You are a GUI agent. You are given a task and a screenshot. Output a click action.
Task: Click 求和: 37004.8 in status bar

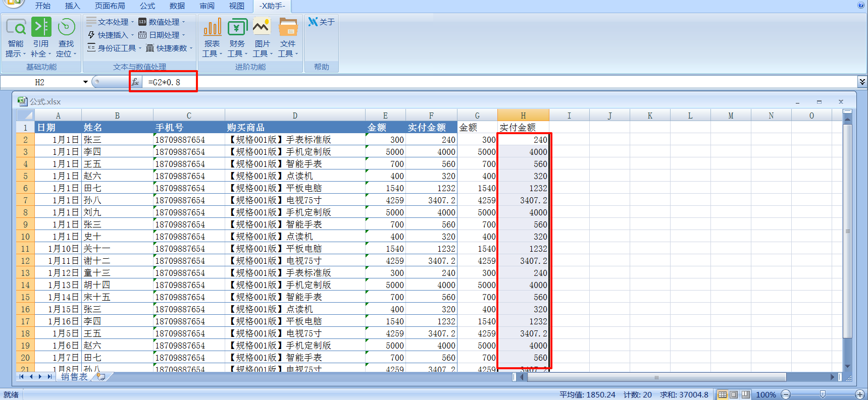pos(684,394)
